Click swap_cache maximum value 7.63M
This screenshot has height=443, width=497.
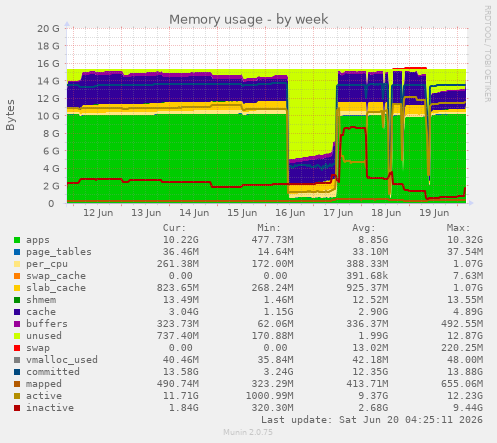coord(468,276)
